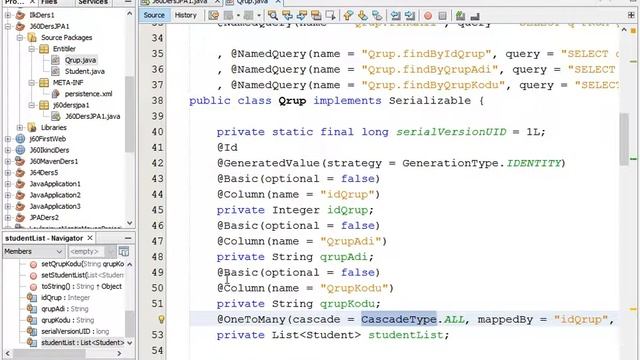Click editor vertical scrollbar thumb

[624, 139]
